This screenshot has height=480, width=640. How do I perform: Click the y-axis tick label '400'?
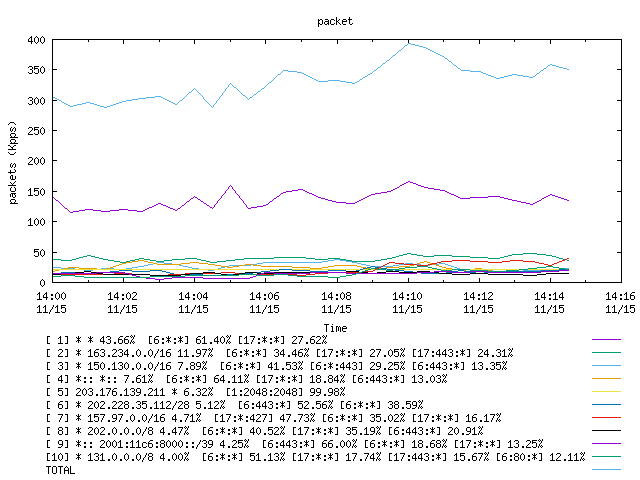coord(36,40)
